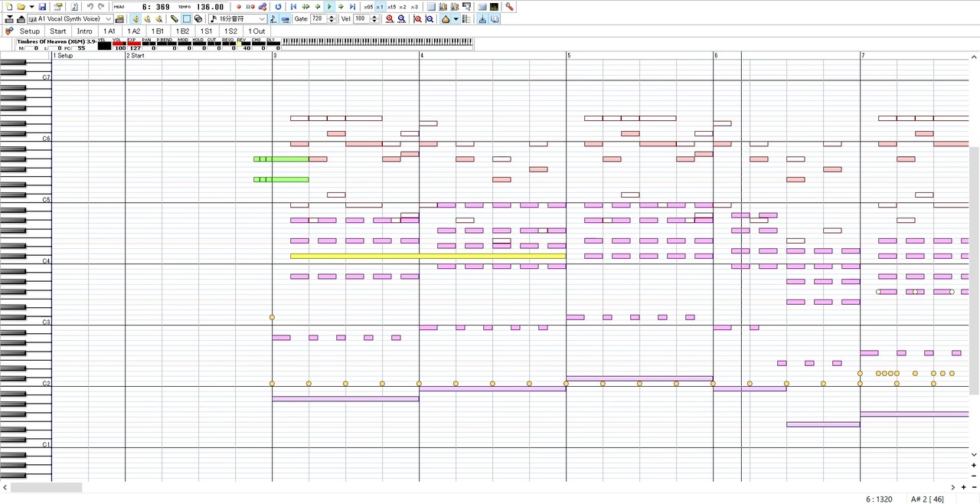Expand the recent files arrow beside Open

pos(31,7)
